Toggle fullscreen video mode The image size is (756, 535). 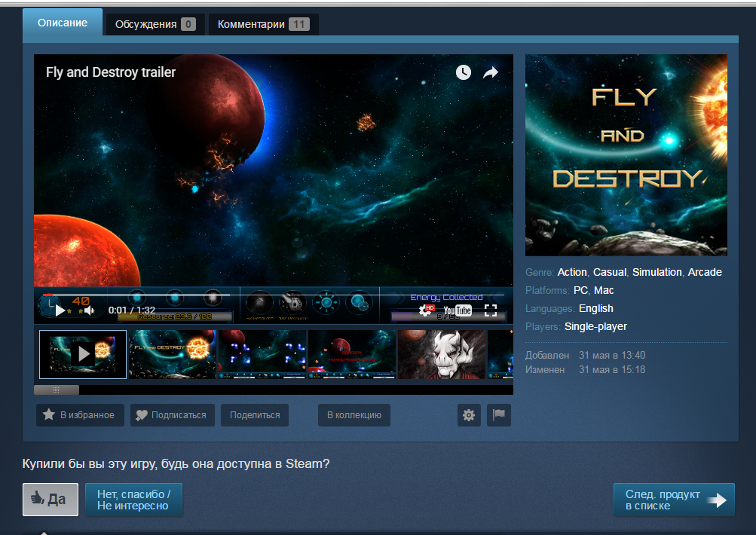pos(491,310)
